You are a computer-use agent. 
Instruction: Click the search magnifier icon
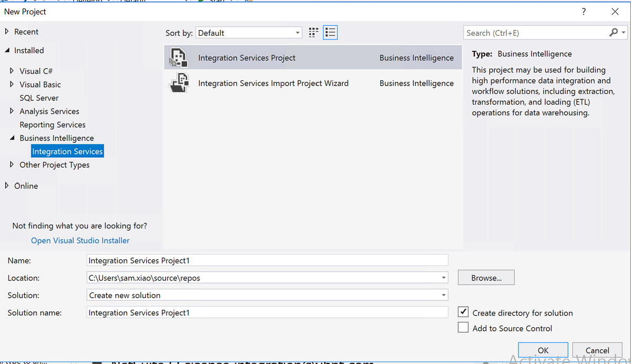[613, 33]
